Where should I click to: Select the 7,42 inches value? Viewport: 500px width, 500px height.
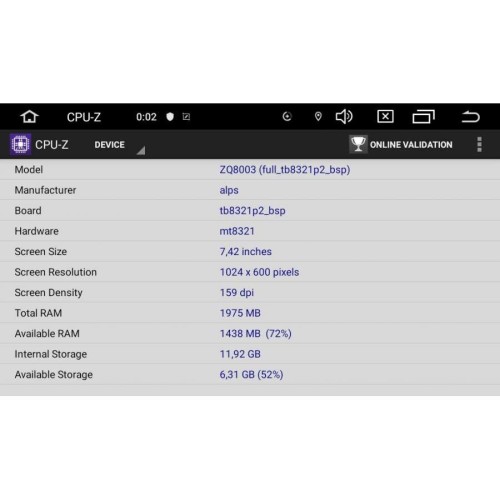click(x=246, y=252)
